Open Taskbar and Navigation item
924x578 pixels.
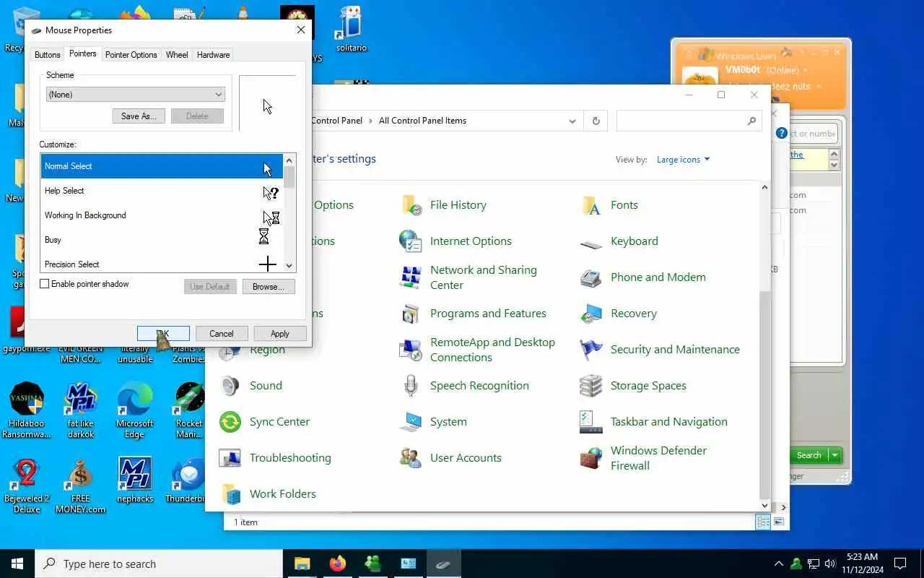pyautogui.click(x=654, y=422)
